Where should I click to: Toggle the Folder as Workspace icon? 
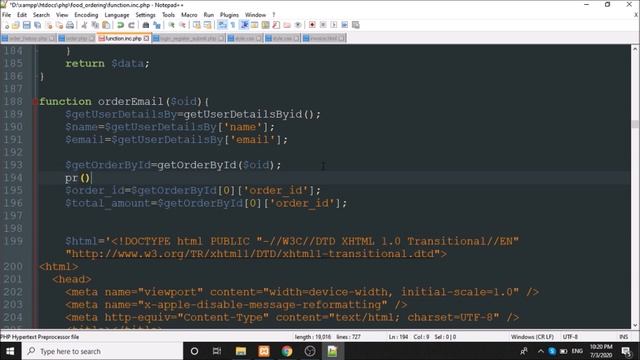pyautogui.click(x=287, y=25)
